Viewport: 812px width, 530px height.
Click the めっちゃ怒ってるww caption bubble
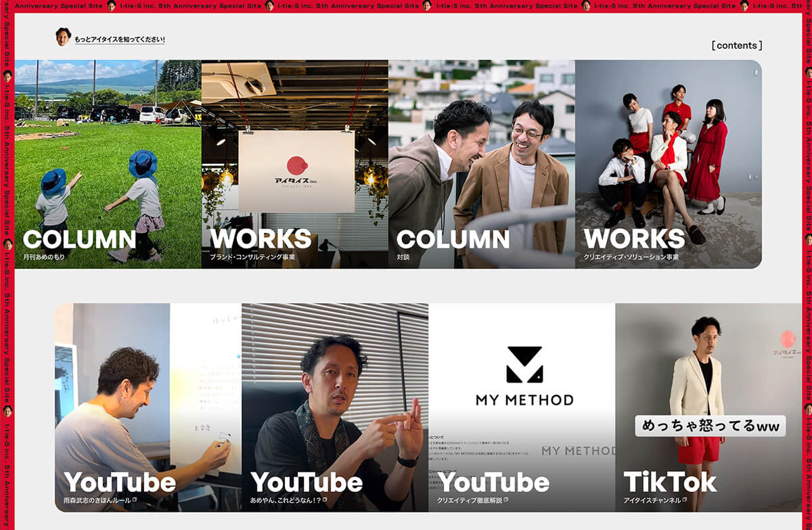point(710,426)
